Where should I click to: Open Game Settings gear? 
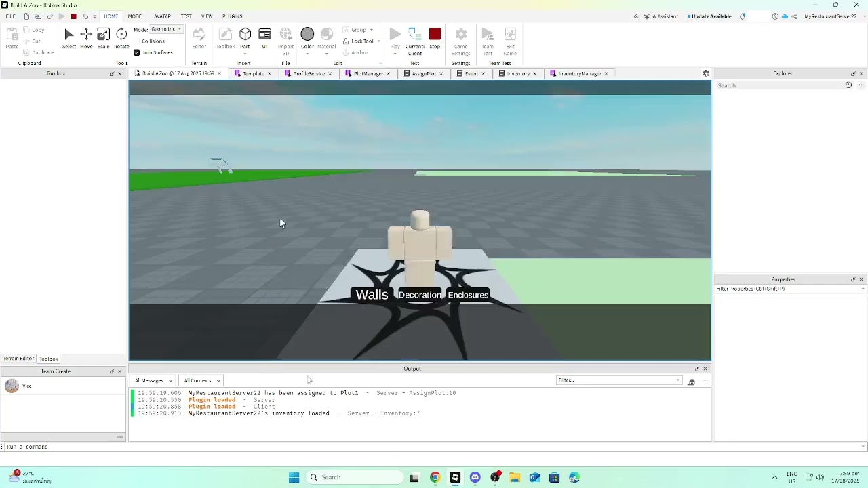[460, 41]
